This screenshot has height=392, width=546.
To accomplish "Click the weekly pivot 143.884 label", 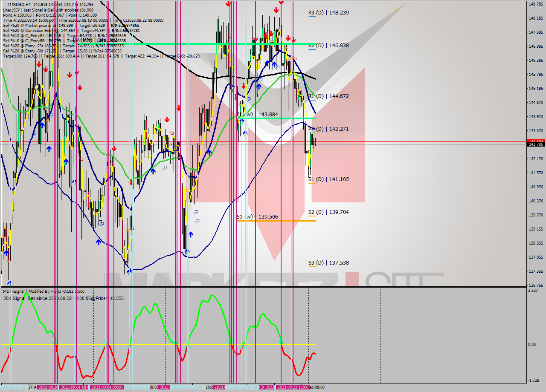I will [258, 115].
